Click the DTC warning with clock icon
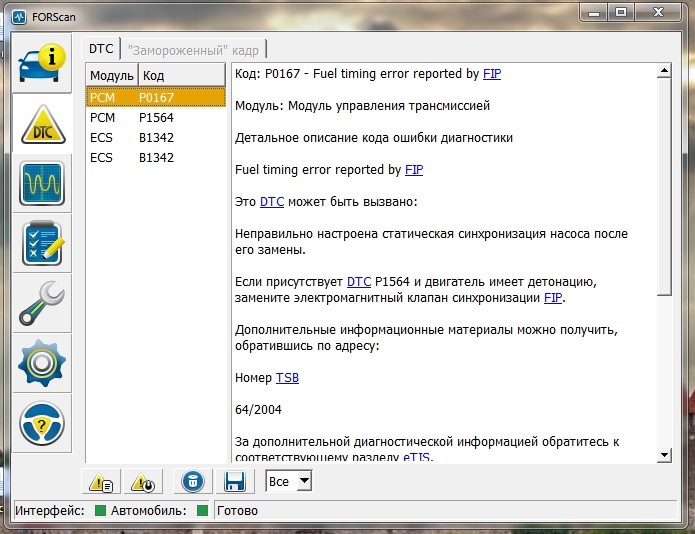695x534 pixels. [x=143, y=482]
